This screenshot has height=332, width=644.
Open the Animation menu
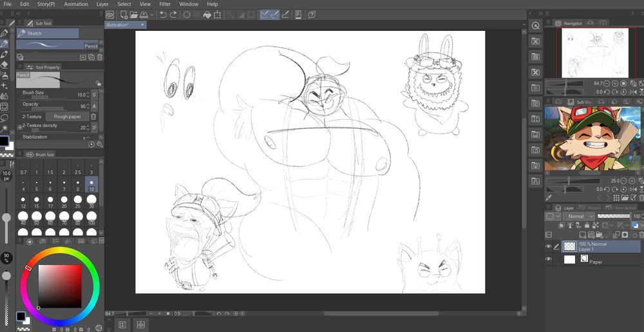tap(76, 4)
